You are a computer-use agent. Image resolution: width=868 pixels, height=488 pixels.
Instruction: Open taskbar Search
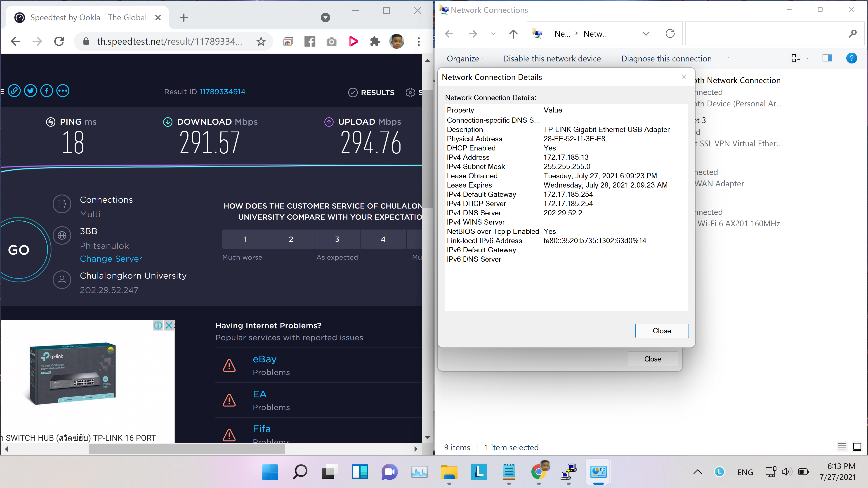pos(300,472)
